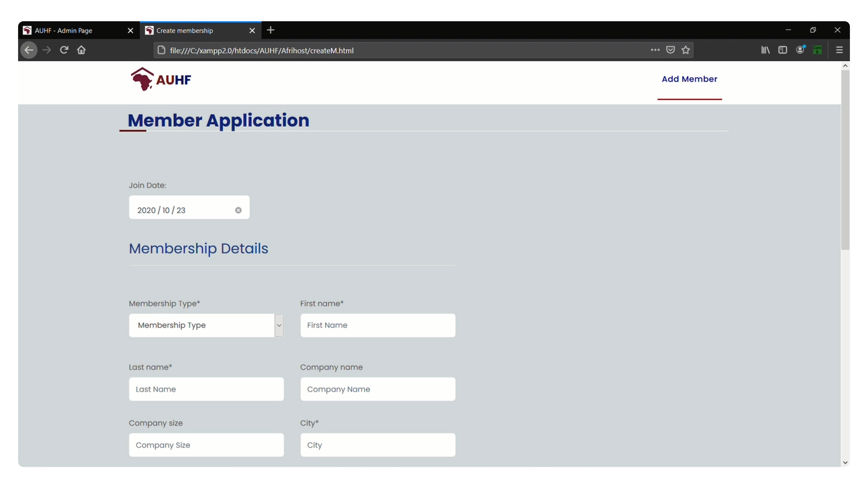Click the scrollbar up arrow
The width and height of the screenshot is (868, 488).
point(845,66)
